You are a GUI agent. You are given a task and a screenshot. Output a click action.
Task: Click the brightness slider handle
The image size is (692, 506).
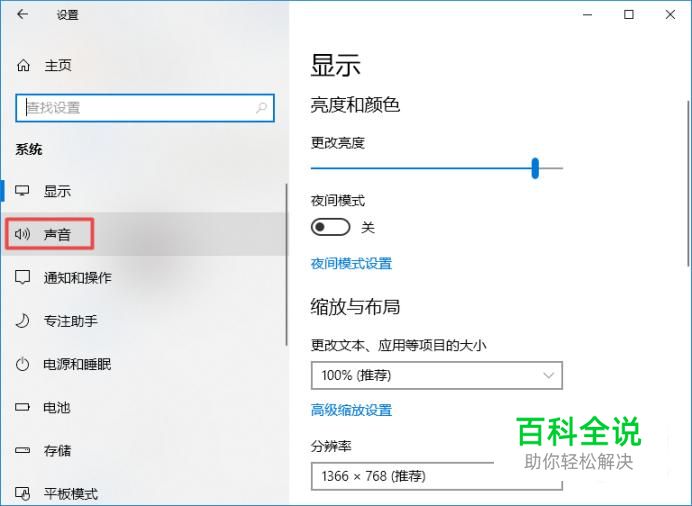pos(535,168)
